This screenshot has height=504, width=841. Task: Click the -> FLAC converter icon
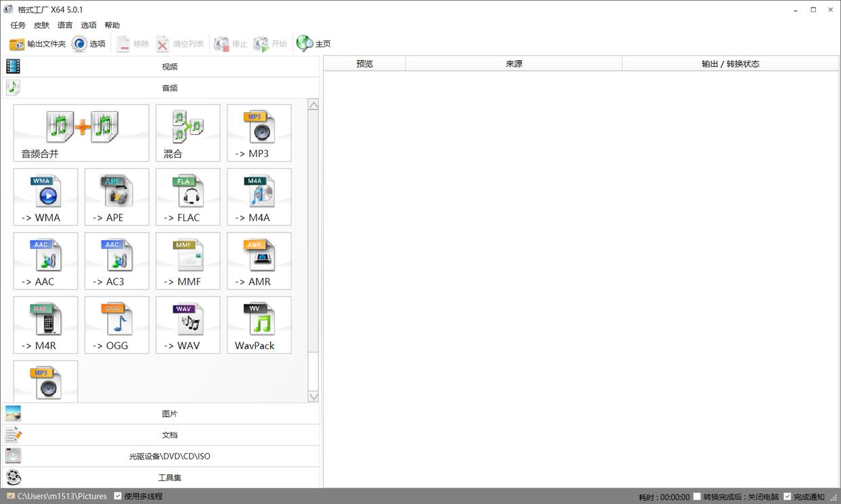(188, 197)
